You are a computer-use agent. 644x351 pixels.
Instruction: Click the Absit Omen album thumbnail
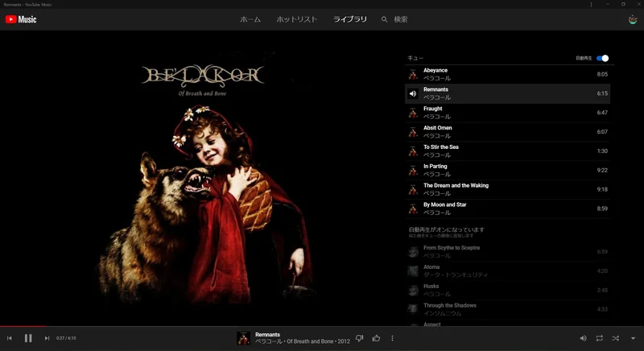[x=413, y=132]
